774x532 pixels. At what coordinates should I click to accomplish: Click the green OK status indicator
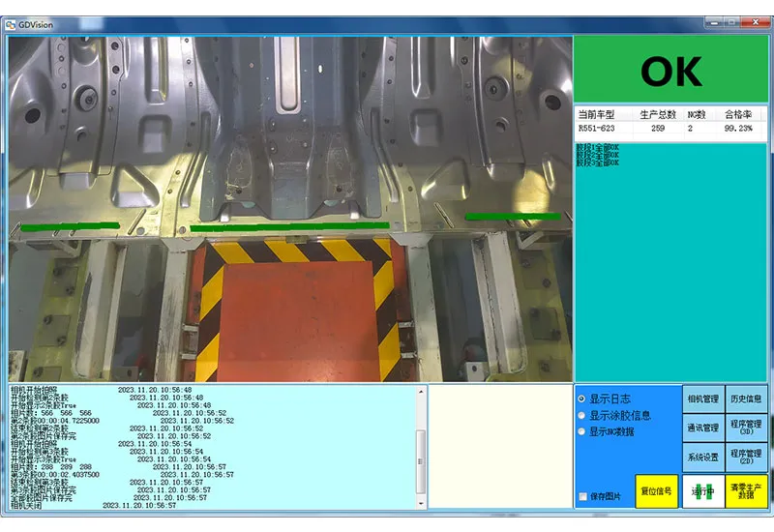[x=671, y=71]
